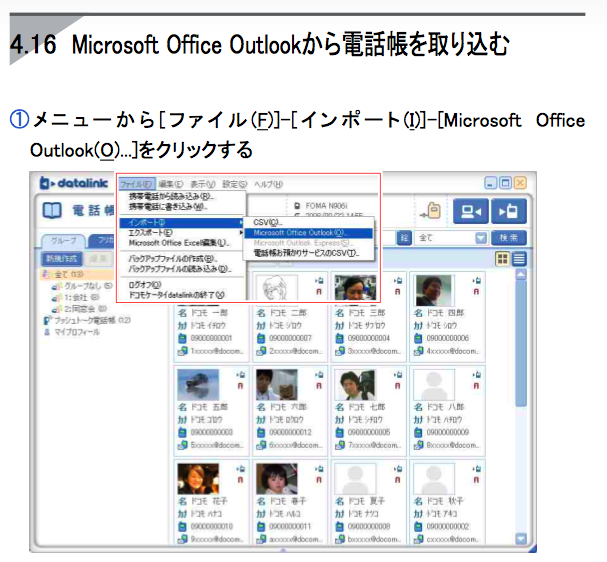Click the 新規作成 button
Viewport: 607px width, 562px height.
click(x=62, y=259)
